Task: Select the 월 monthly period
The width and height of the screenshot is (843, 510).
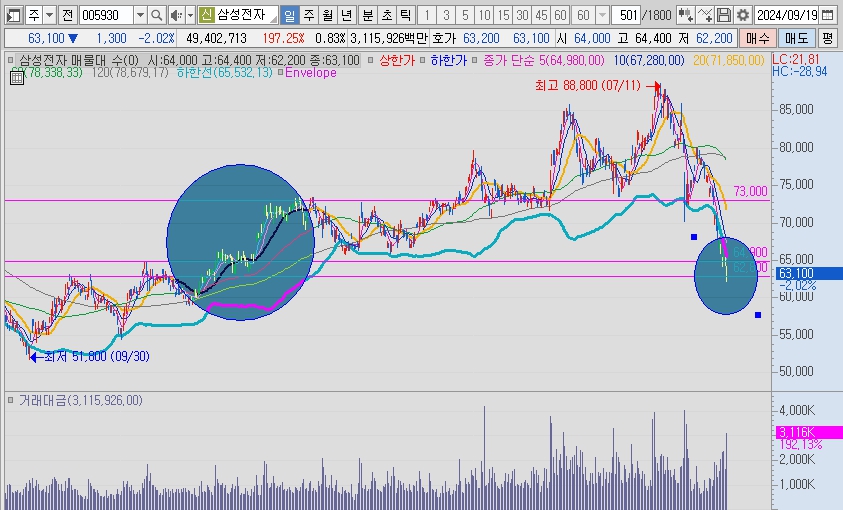Action: [x=327, y=15]
